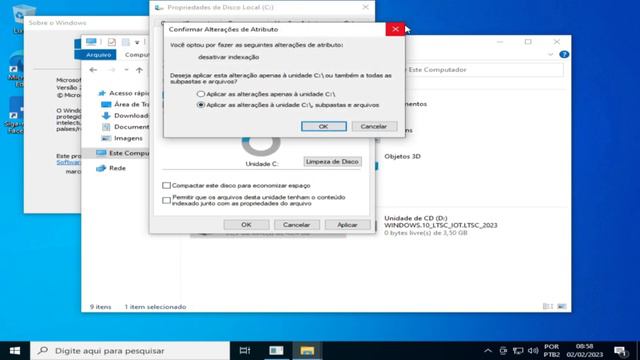The image size is (640, 360).
Task: Go up one folder level in Explorer
Action: (139, 70)
